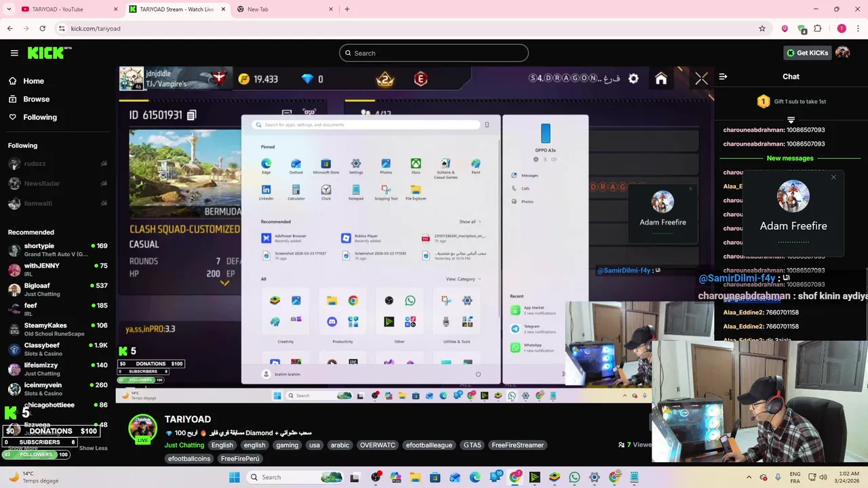This screenshot has height=488, width=868.
Task: Select the GTA5 stream tag
Action: click(x=472, y=445)
